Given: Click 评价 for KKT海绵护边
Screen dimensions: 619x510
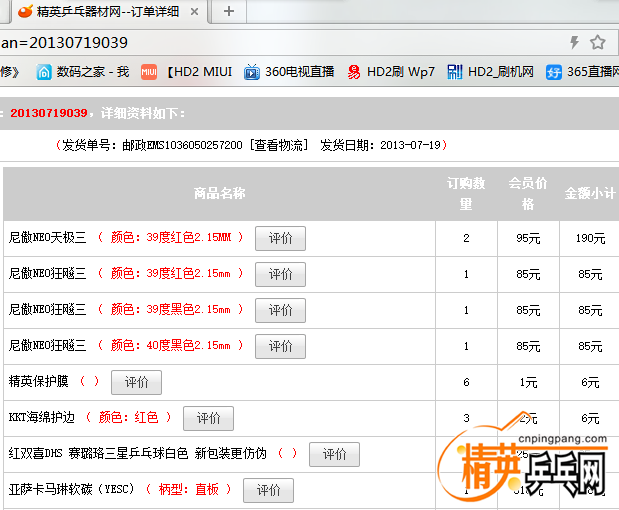Looking at the screenshot, I should (208, 418).
